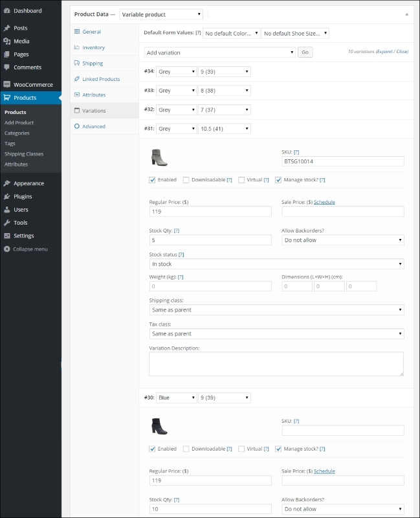Image resolution: width=420 pixels, height=518 pixels.
Task: Click the Linked Products link icon
Action: click(77, 78)
